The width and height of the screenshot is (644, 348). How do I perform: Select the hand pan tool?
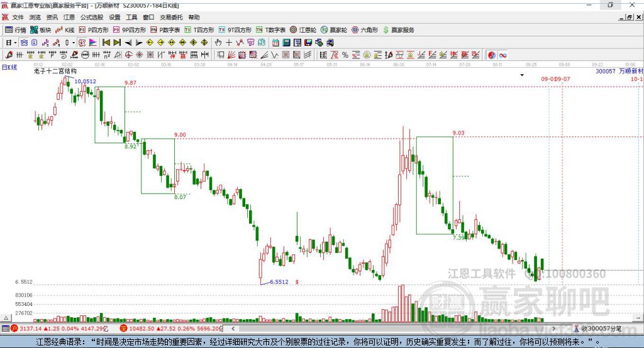218,43
